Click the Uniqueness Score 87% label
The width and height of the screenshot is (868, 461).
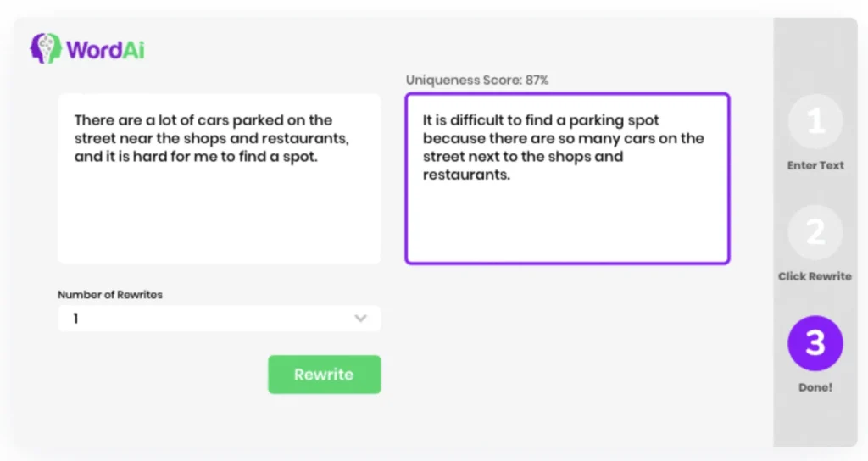[x=476, y=81]
